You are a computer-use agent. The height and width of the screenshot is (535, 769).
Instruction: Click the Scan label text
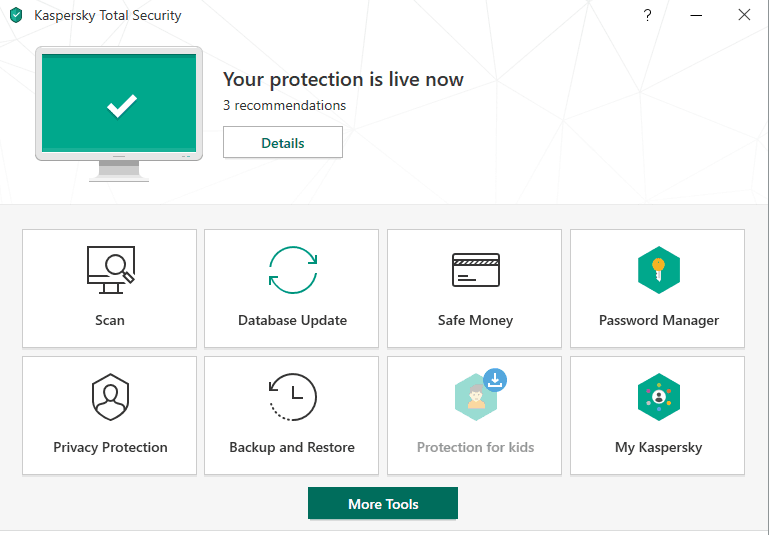tap(110, 320)
